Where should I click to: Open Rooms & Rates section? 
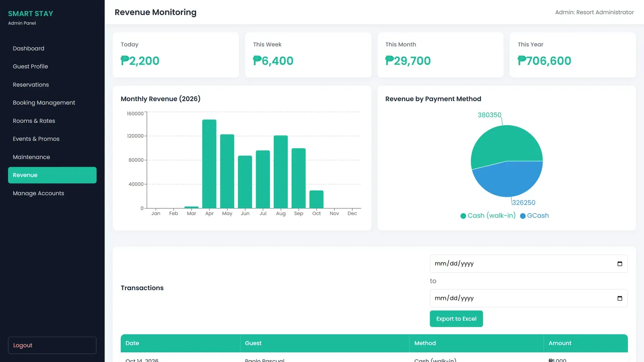pos(52,121)
